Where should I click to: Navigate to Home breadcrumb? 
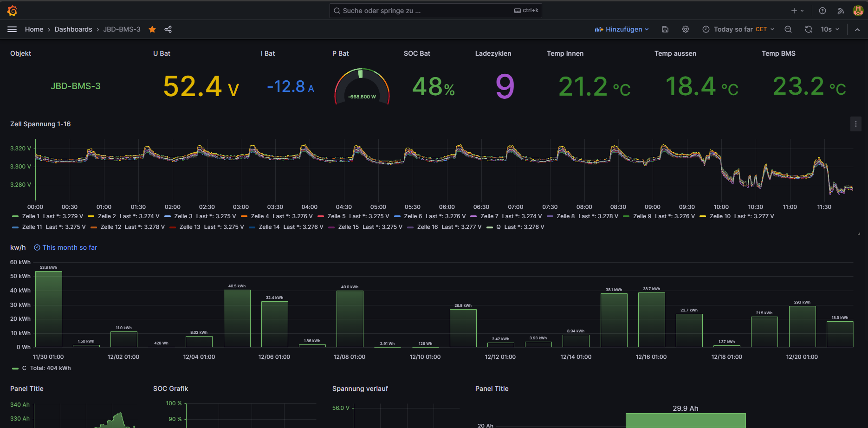(x=34, y=29)
